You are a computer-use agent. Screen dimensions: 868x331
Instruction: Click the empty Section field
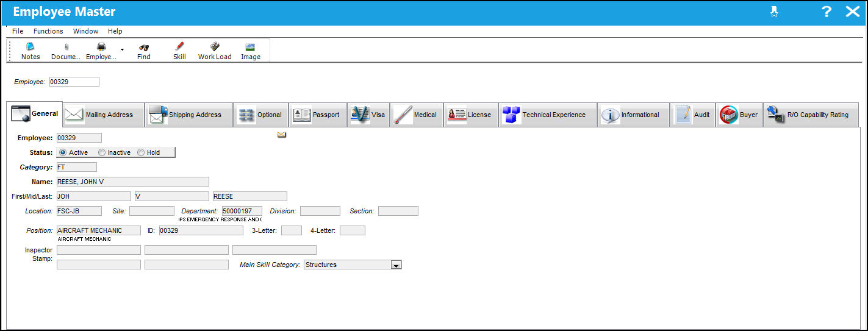click(x=398, y=211)
